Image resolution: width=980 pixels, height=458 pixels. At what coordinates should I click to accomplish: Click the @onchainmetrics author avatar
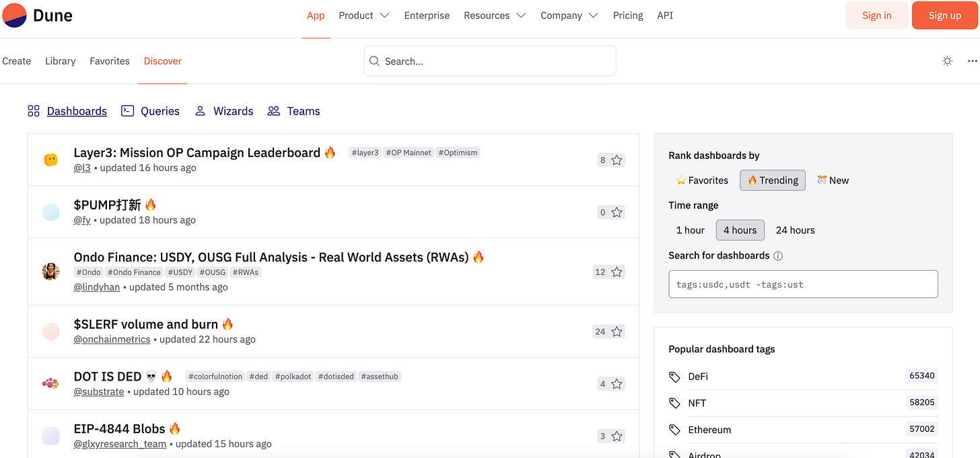point(50,331)
